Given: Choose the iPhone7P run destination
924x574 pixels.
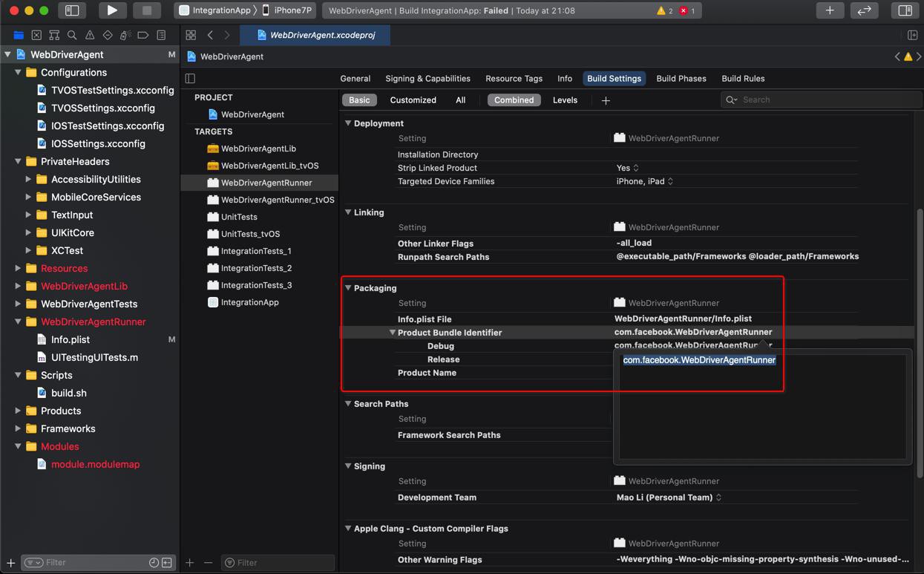Looking at the screenshot, I should click(287, 10).
